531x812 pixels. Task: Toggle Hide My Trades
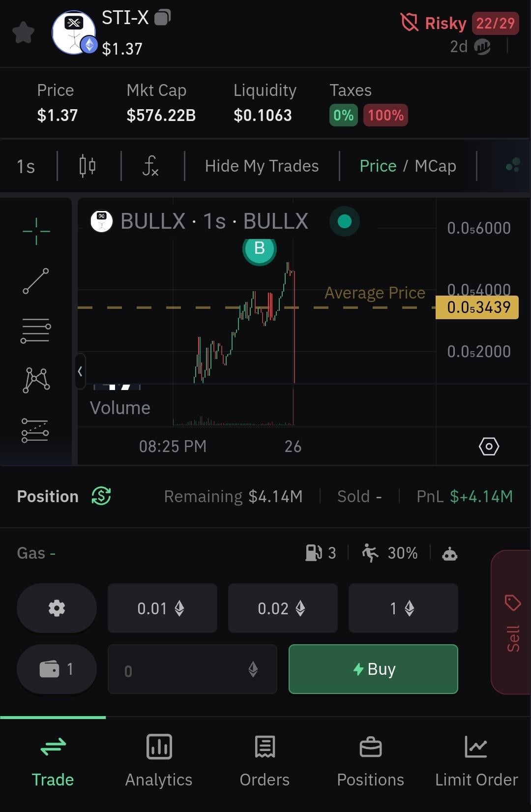tap(262, 166)
